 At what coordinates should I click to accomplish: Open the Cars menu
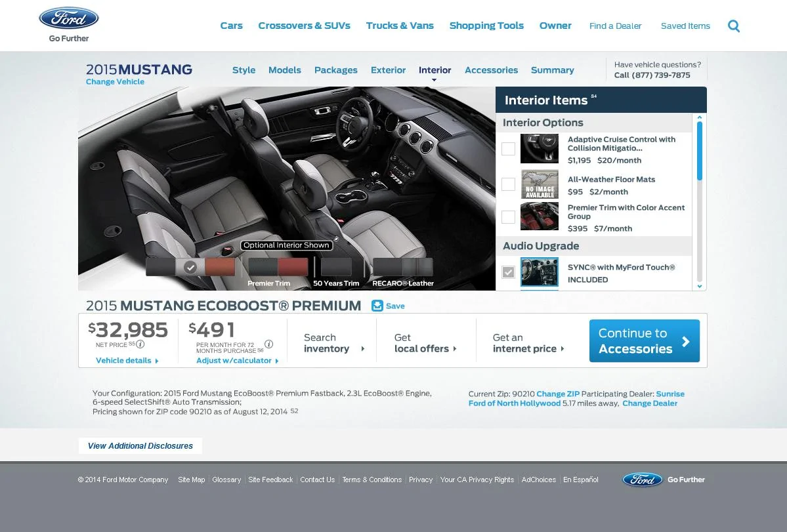coord(232,26)
